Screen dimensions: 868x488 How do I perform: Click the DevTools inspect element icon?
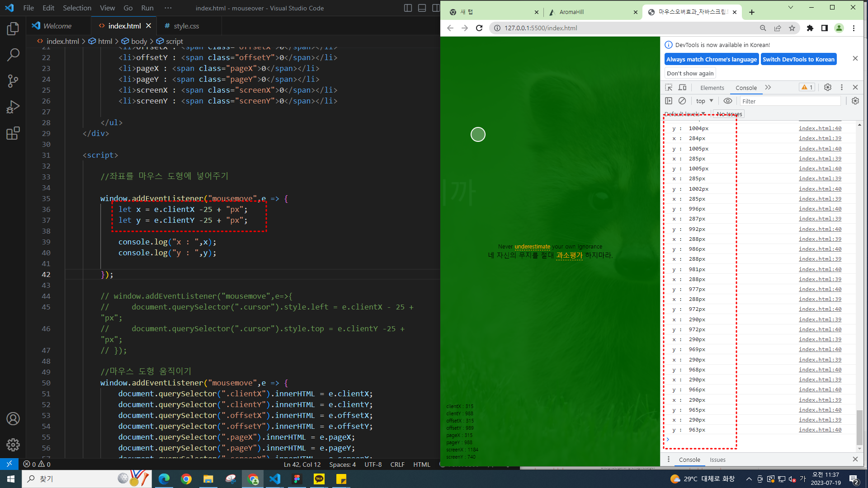coord(669,87)
